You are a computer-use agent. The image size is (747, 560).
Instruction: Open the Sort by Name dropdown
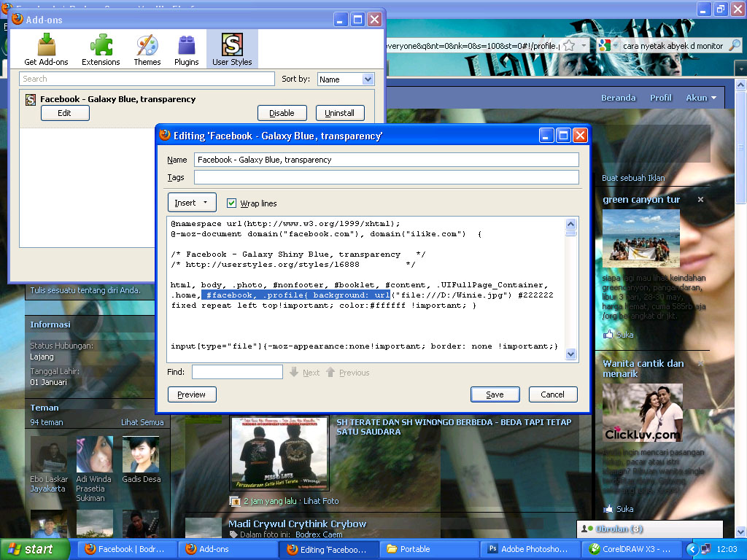point(346,79)
